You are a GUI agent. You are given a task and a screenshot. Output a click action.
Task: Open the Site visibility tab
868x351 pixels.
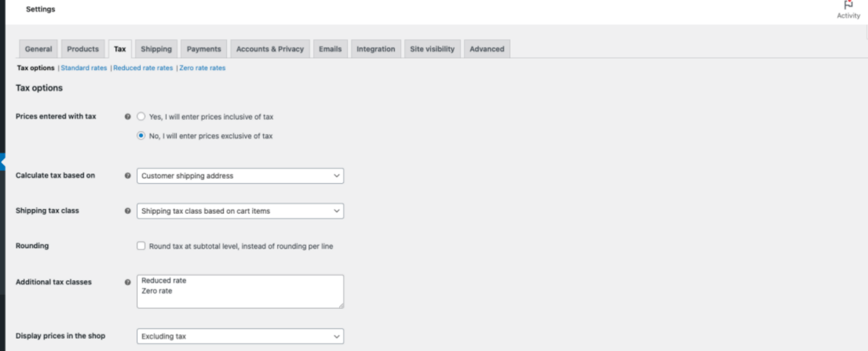432,49
